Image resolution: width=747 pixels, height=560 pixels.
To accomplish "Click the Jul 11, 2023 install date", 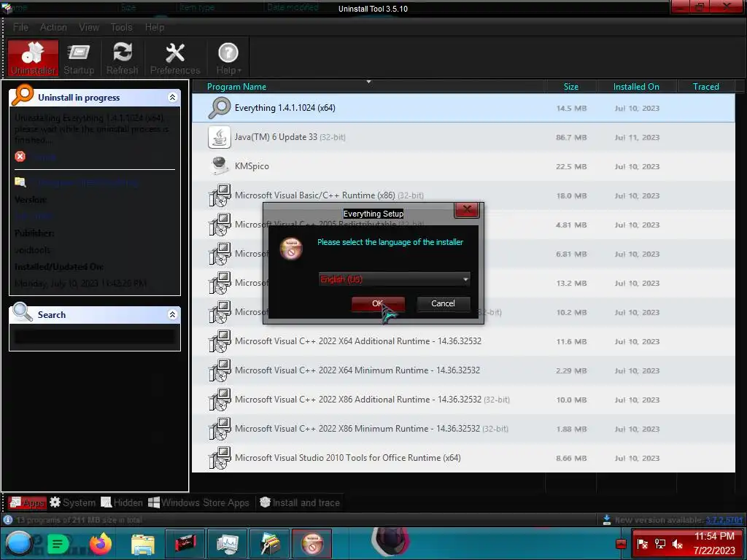I will 636,137.
